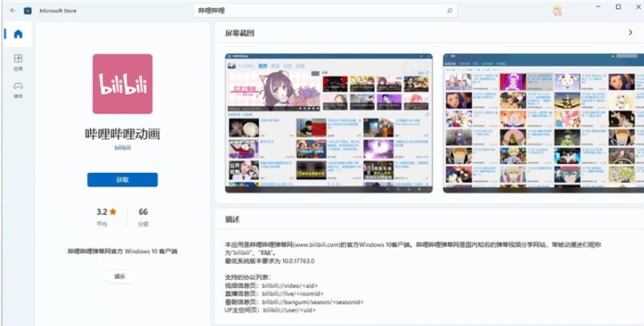Click the 获取 button to install
644x326 pixels.
click(122, 179)
